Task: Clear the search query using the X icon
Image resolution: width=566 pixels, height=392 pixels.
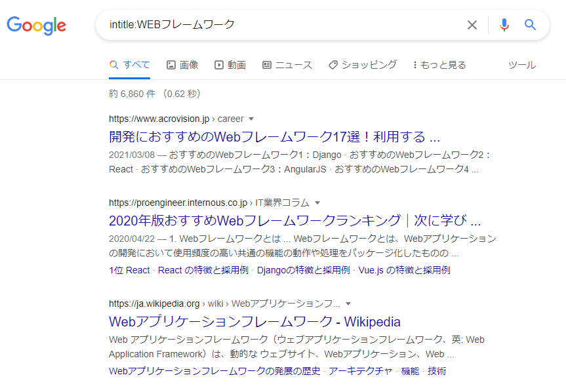Action: 472,25
